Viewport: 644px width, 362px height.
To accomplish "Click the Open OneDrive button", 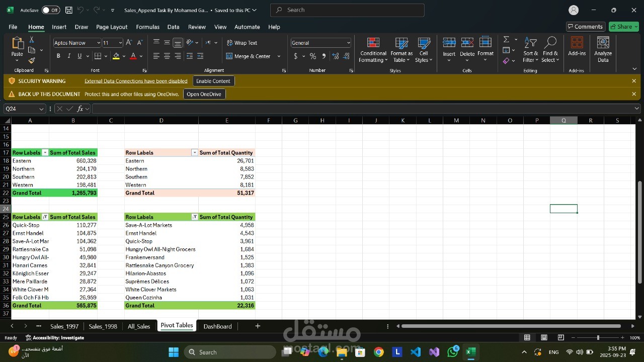I will click(x=204, y=94).
